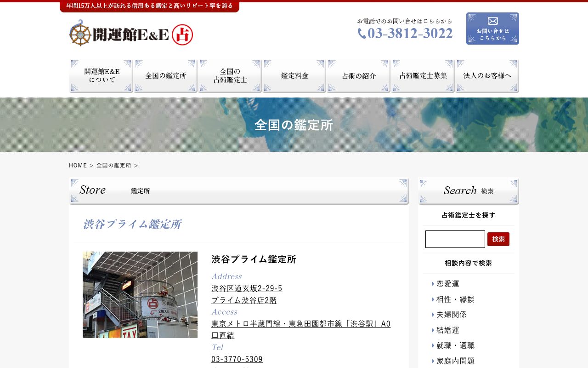Click HOME breadcrumb link
Viewport: 588px width, 368px height.
tap(78, 165)
